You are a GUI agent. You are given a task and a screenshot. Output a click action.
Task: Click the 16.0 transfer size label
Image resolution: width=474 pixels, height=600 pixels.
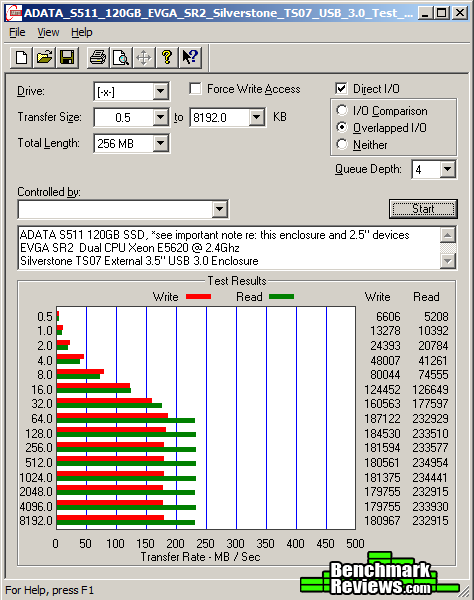[x=42, y=390]
